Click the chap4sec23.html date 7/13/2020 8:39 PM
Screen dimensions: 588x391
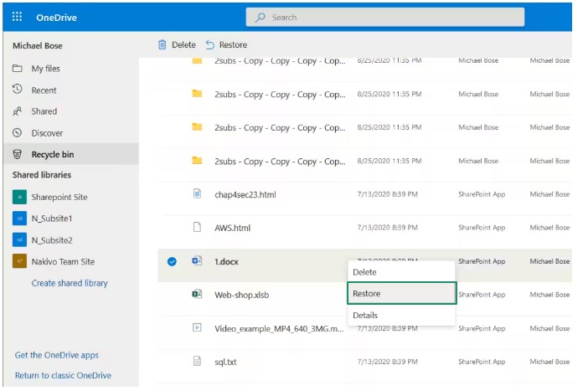(x=387, y=194)
